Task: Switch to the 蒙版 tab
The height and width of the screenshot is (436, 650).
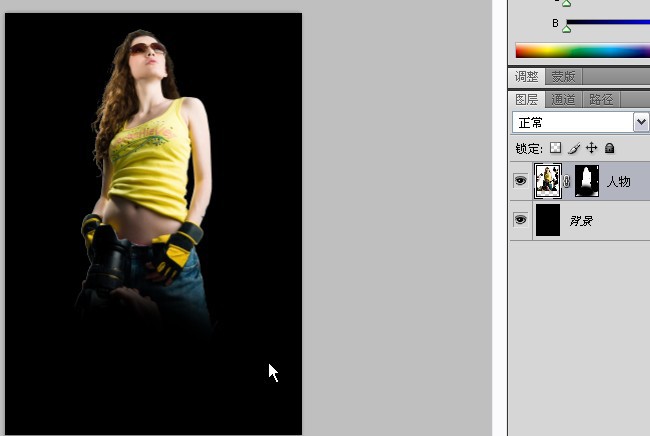Action: click(563, 77)
